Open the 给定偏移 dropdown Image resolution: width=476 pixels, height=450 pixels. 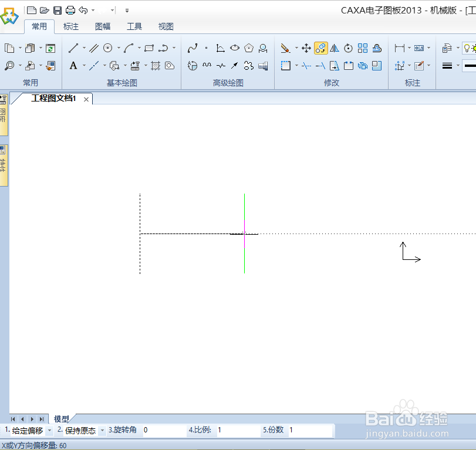click(49, 430)
